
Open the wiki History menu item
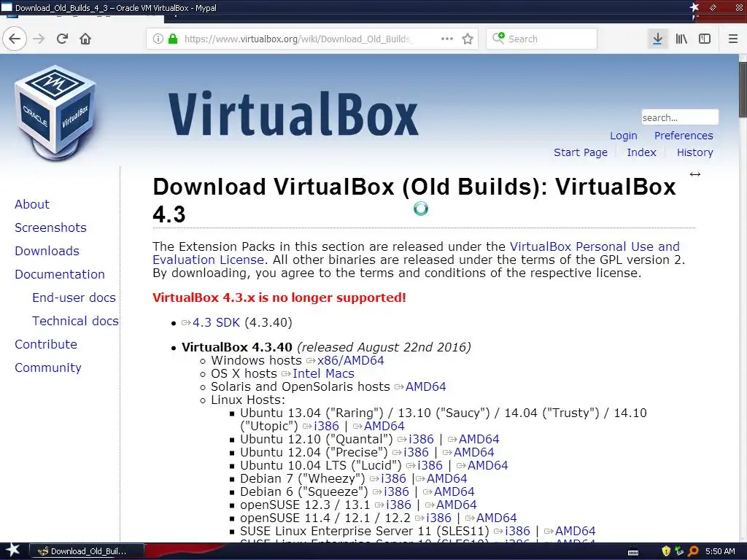695,152
